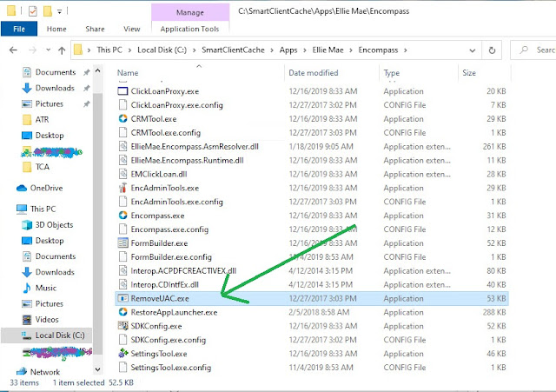
Task: Open the Application Tools tab
Action: click(189, 29)
